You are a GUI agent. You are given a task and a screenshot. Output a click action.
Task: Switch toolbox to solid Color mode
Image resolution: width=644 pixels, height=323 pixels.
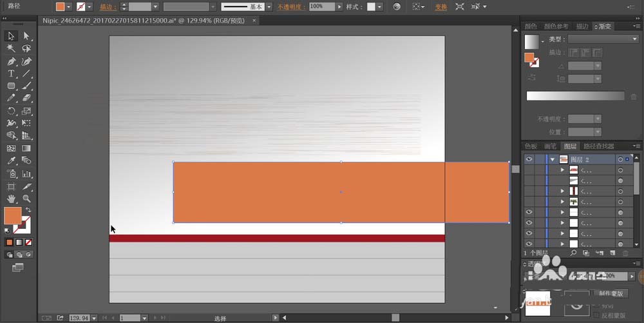10,242
